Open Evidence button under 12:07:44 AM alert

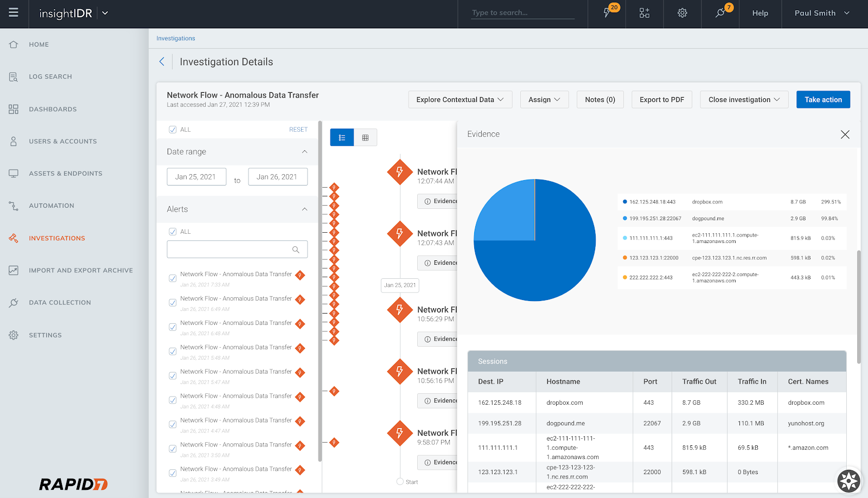437,201
